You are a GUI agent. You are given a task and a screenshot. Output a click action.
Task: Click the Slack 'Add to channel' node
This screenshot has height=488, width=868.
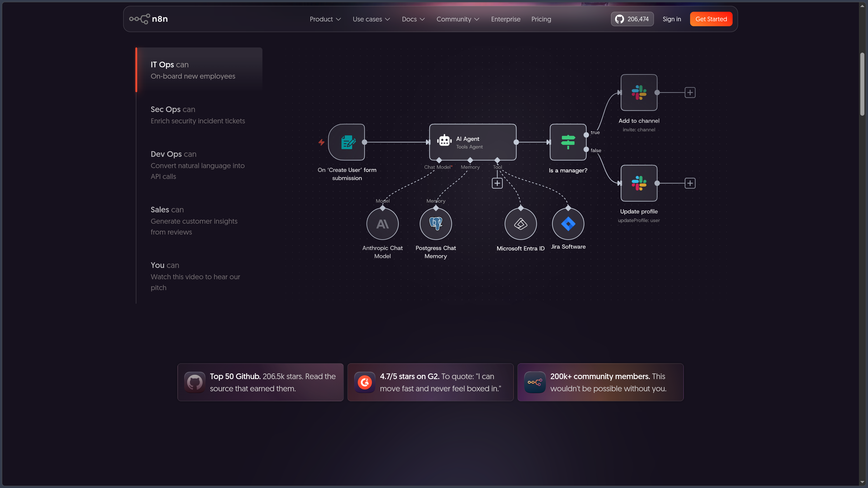[x=639, y=92]
